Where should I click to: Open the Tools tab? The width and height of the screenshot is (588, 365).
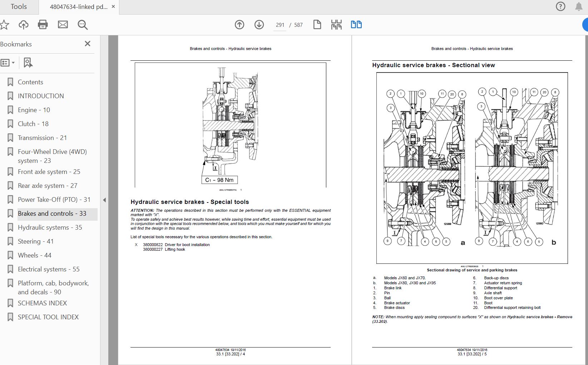[19, 7]
